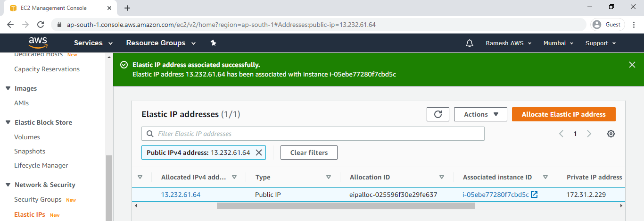Click the browser address bar

(318, 25)
